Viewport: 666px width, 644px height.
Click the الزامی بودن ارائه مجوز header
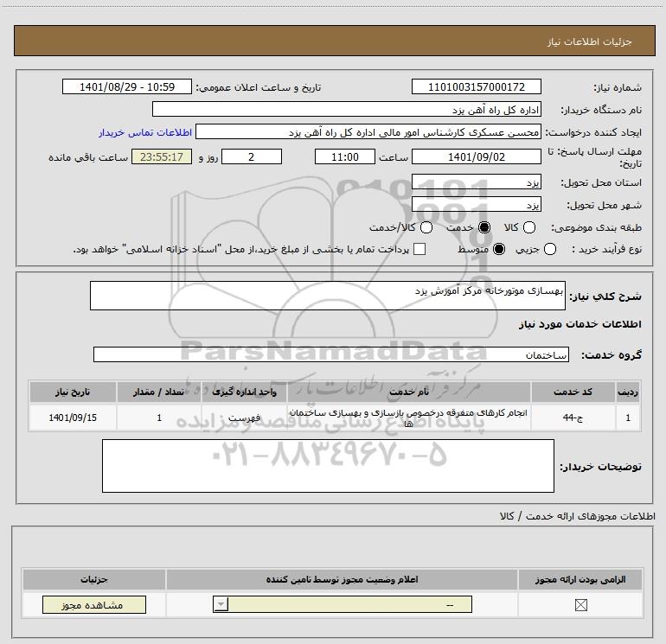tap(580, 579)
